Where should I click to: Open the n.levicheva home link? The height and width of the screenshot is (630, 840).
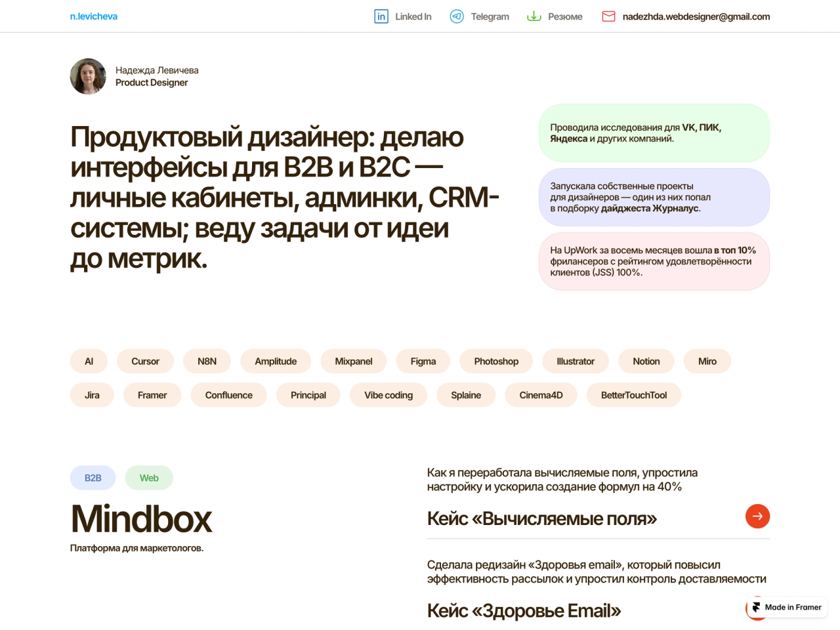point(94,16)
